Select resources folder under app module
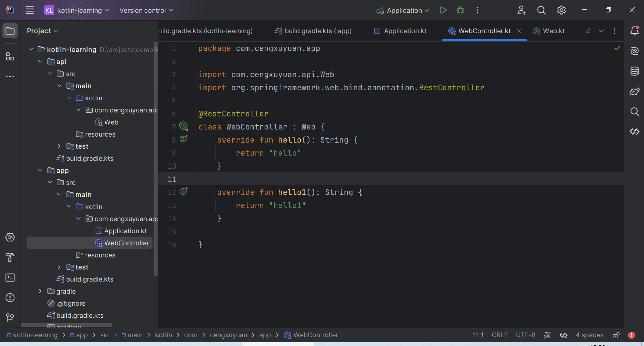 95,255
